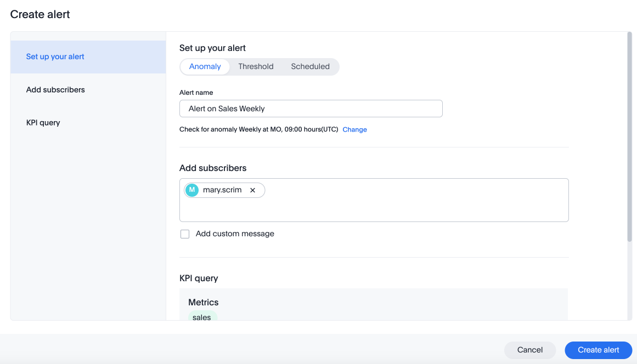Switch to the Scheduled alert type
The width and height of the screenshot is (637, 364).
(x=310, y=67)
